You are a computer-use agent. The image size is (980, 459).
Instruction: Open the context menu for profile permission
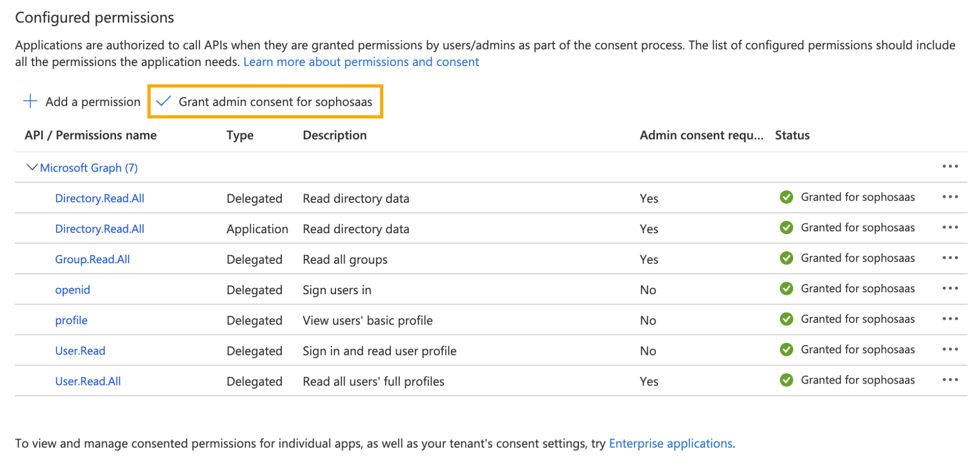tap(951, 319)
